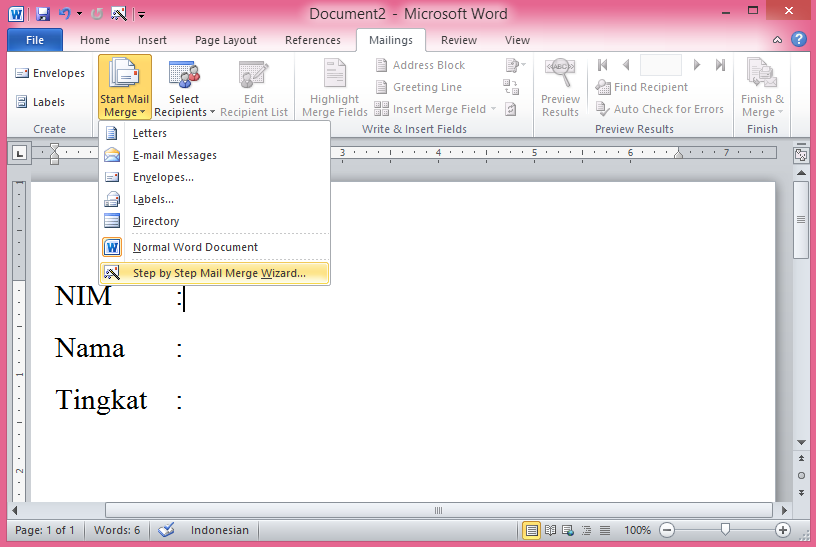Image resolution: width=816 pixels, height=547 pixels.
Task: Click the Insert Merge Field icon
Action: [381, 109]
